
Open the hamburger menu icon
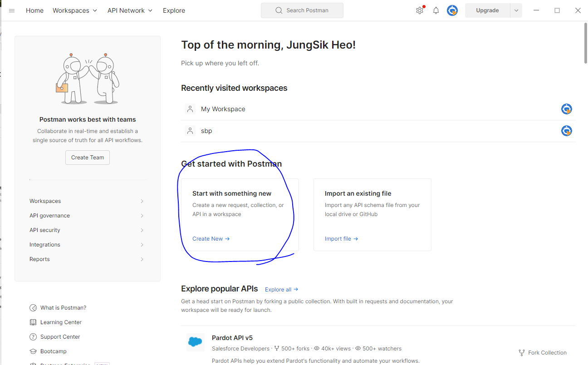pyautogui.click(x=12, y=10)
